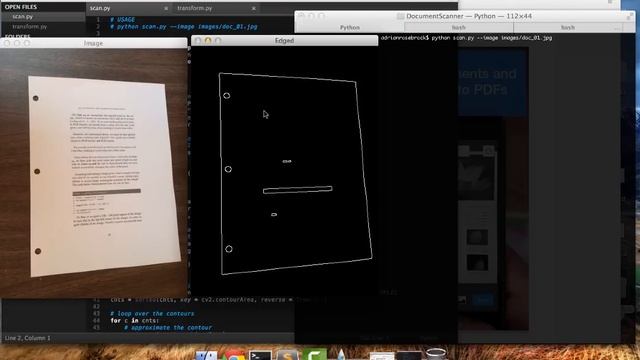The width and height of the screenshot is (640, 360).
Task: Close the Image window
Action: pyautogui.click(x=7, y=43)
